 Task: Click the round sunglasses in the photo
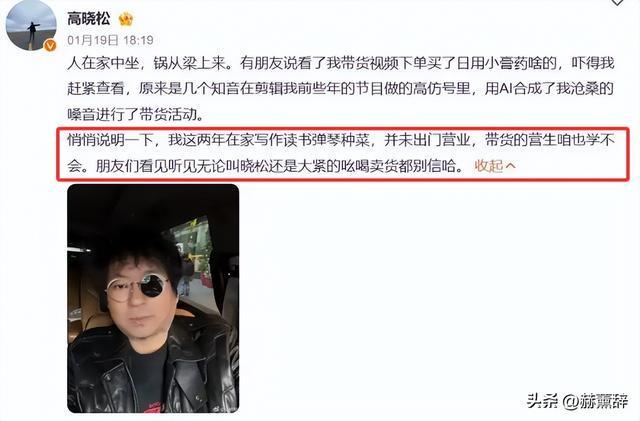click(137, 287)
